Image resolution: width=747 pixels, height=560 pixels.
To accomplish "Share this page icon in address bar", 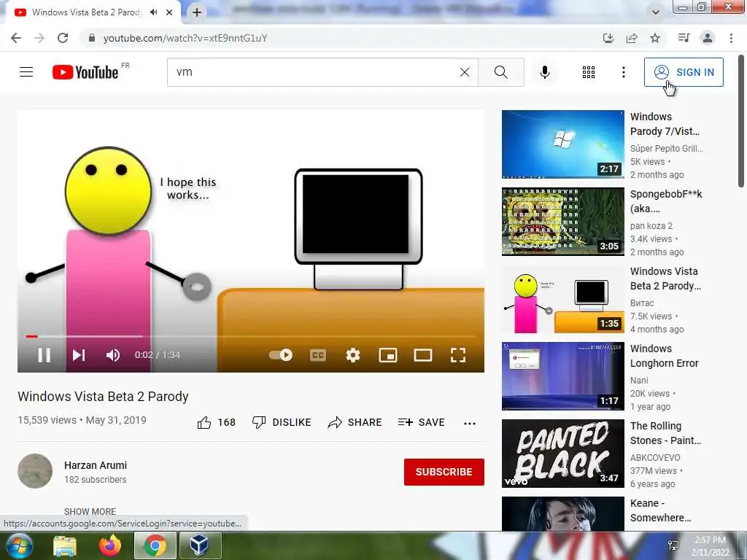I will tap(632, 38).
